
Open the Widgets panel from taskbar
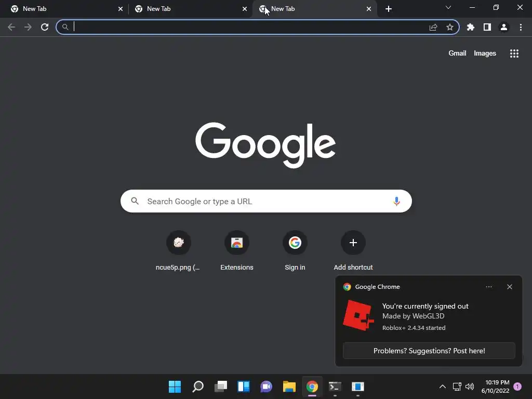[x=244, y=387]
